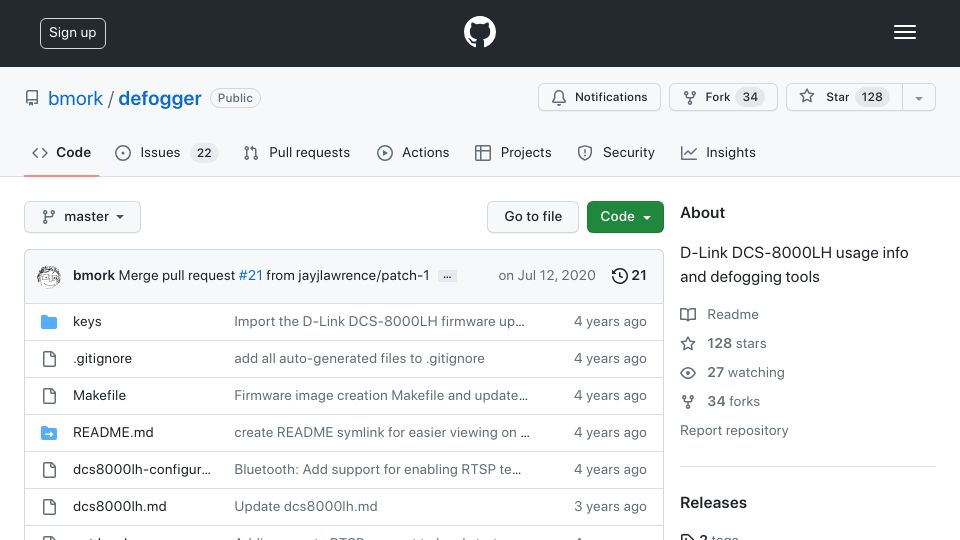The height and width of the screenshot is (540, 960).
Task: Click the star icon in Star button
Action: coord(807,96)
